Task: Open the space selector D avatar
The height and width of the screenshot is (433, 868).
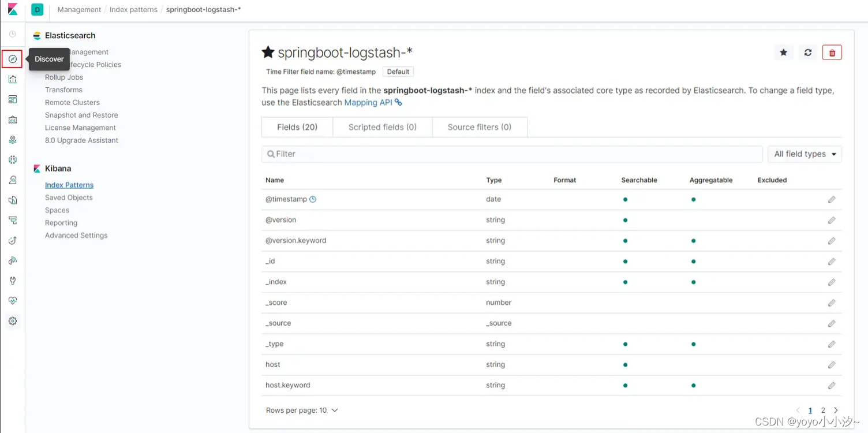Action: point(38,10)
